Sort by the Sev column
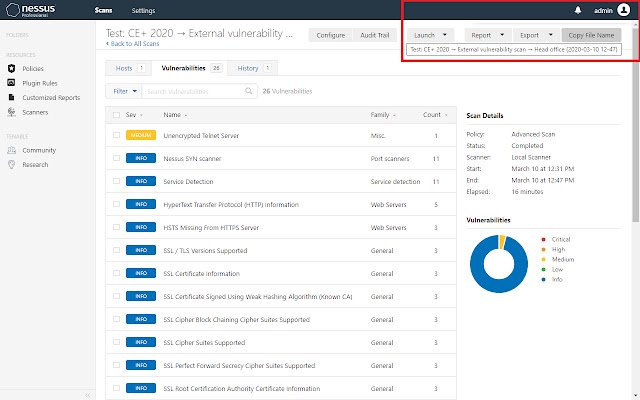The width and height of the screenshot is (640, 400). tap(134, 115)
